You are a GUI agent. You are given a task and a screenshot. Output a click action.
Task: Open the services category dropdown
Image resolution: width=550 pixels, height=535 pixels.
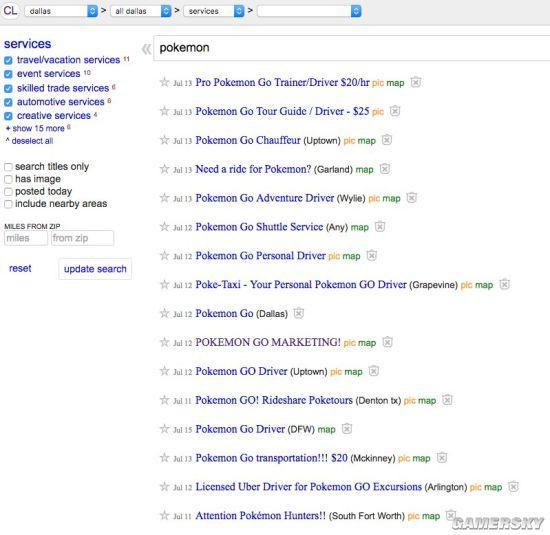pyautogui.click(x=214, y=11)
